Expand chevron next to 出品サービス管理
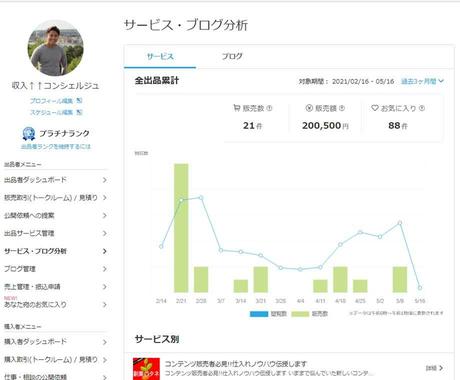Image resolution: width=460 pixels, height=380 pixels. (x=105, y=233)
